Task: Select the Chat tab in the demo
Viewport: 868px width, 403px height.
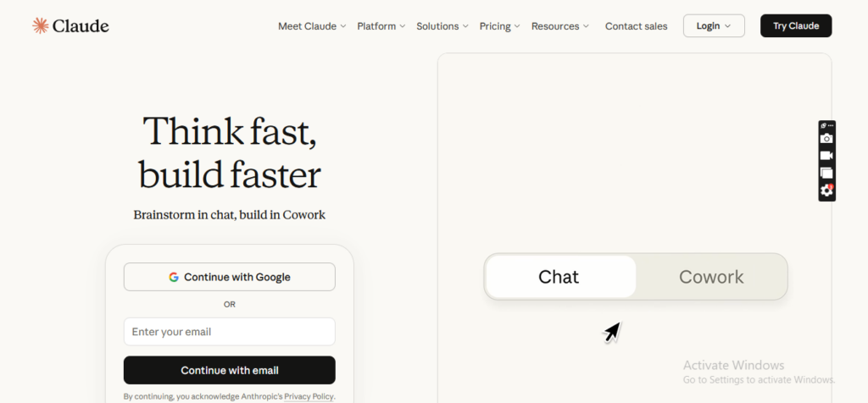Action: click(x=559, y=276)
